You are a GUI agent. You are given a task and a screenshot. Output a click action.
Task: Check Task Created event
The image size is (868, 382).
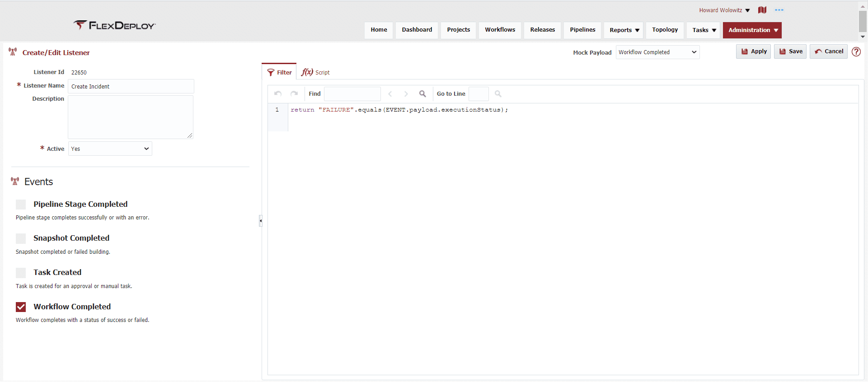[x=21, y=273]
